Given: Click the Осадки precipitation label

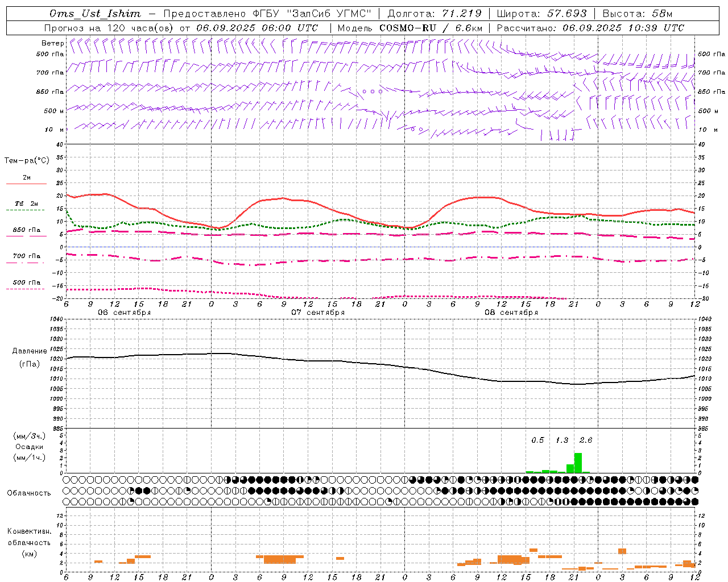Looking at the screenshot, I should tap(29, 447).
